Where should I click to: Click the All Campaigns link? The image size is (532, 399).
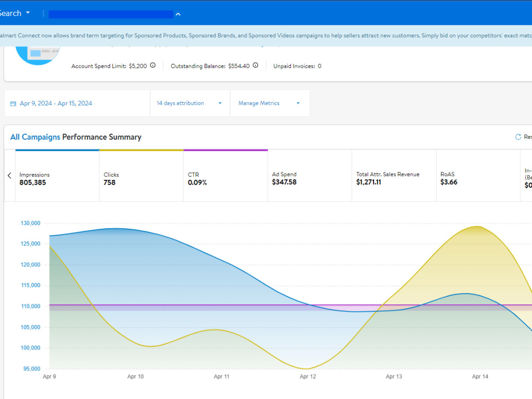click(35, 137)
